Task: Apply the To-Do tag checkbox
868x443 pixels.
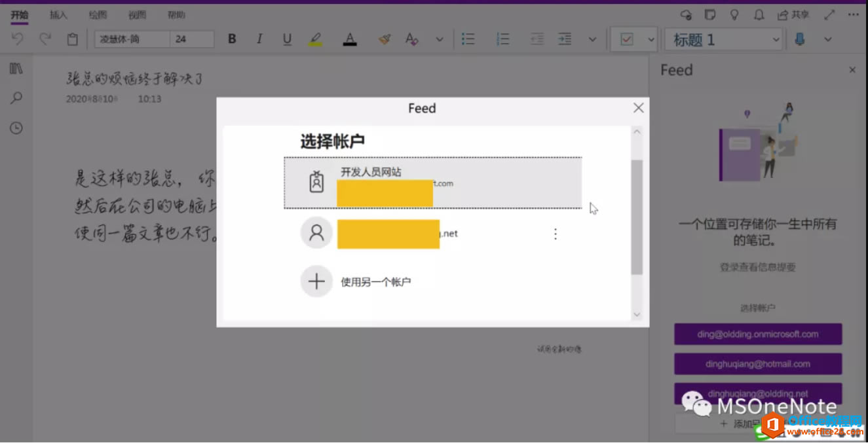Action: pyautogui.click(x=628, y=39)
